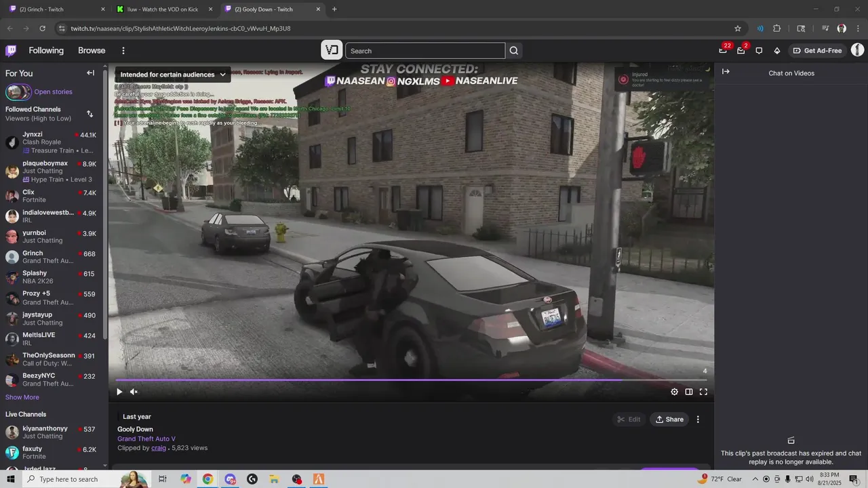
Task: Click the search magnifier button
Action: (x=514, y=51)
